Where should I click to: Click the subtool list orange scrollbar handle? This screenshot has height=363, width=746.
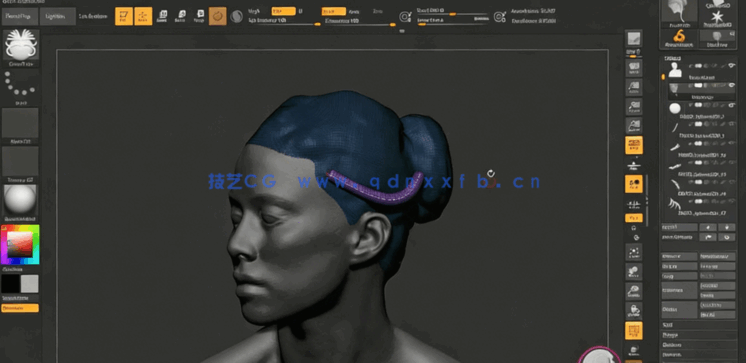coord(663,77)
